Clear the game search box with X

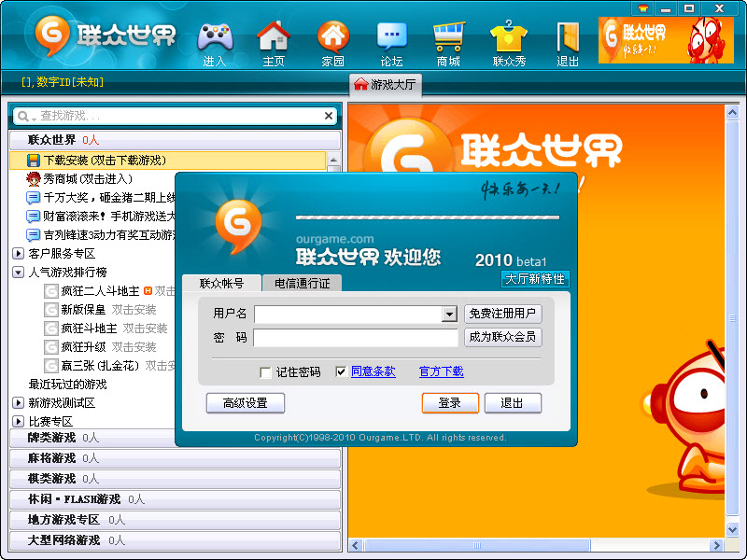[x=329, y=116]
